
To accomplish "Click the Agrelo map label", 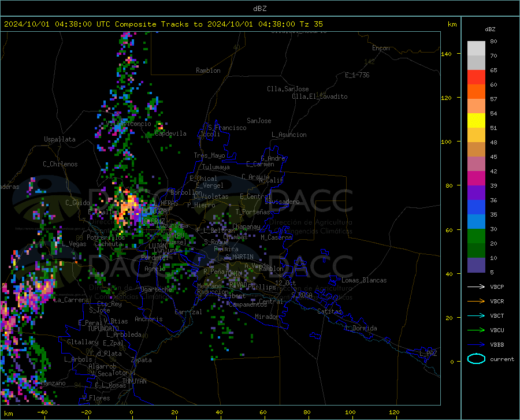I will point(155,269).
